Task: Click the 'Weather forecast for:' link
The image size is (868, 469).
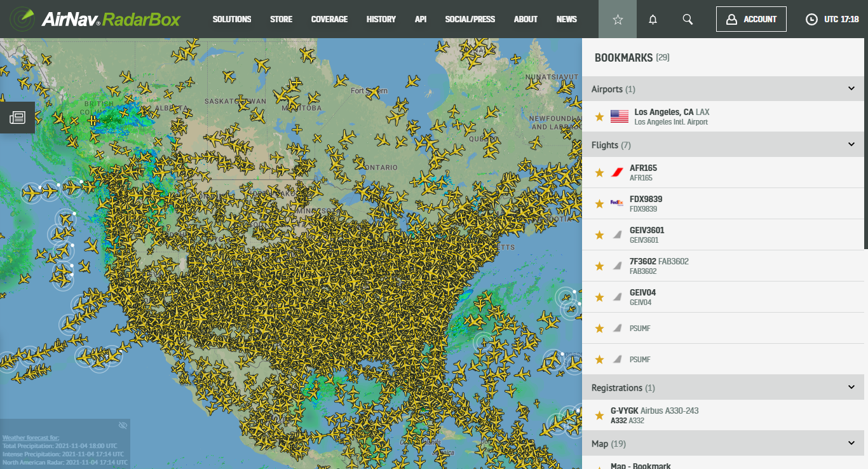Action: tap(31, 437)
